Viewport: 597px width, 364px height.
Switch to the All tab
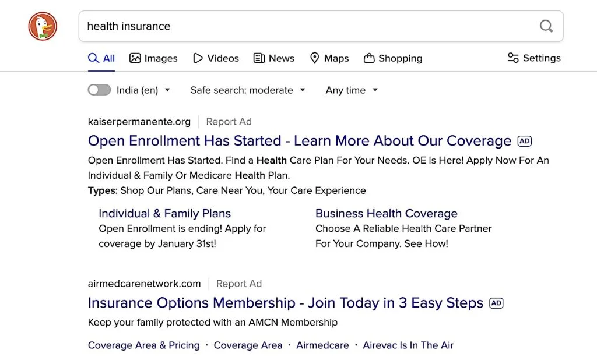[x=101, y=58]
